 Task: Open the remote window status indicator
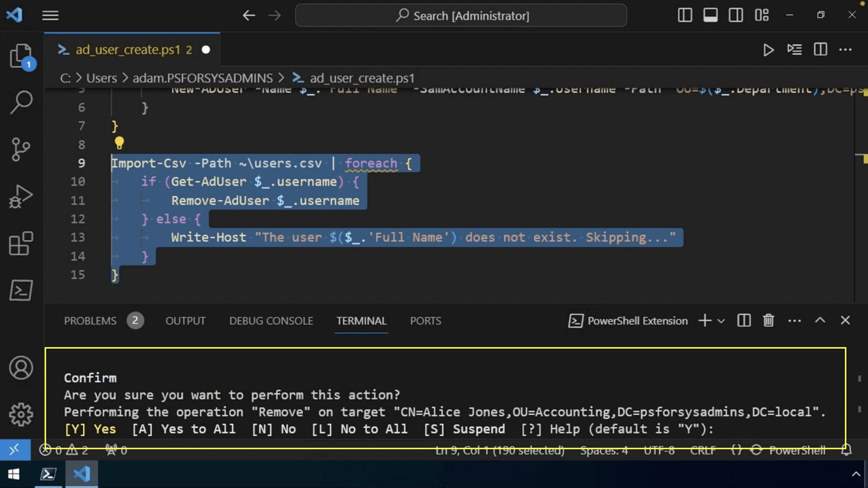pos(15,450)
